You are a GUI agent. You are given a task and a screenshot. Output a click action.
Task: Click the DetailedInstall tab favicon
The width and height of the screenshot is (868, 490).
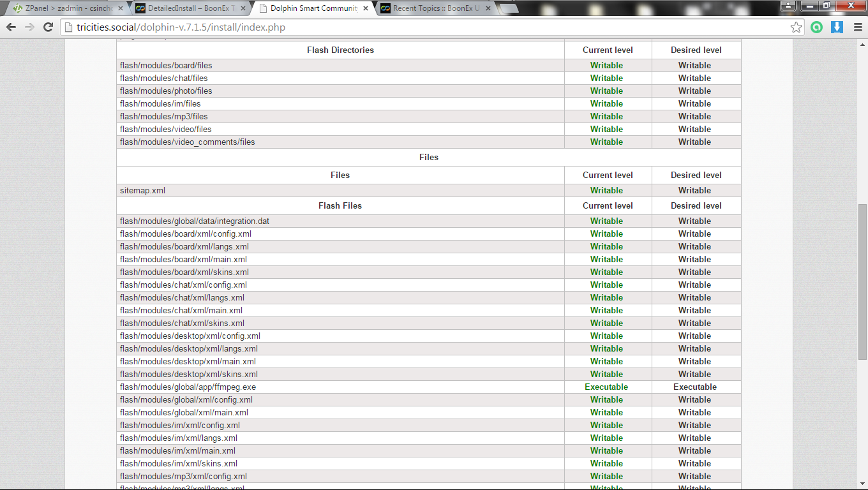coord(140,8)
